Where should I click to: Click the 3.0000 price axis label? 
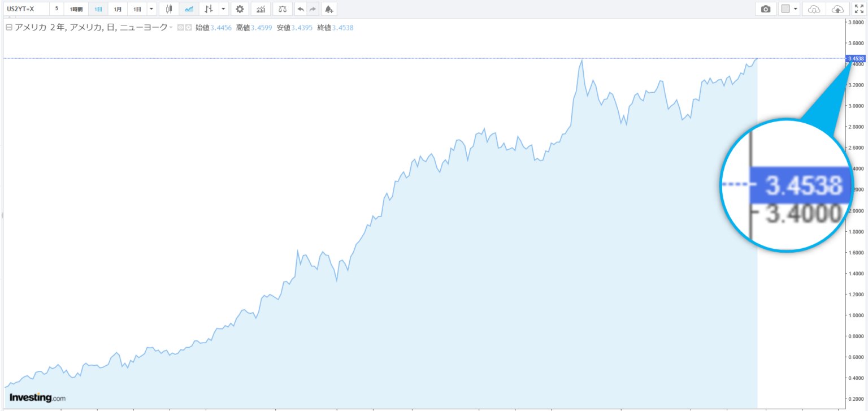tap(856, 106)
